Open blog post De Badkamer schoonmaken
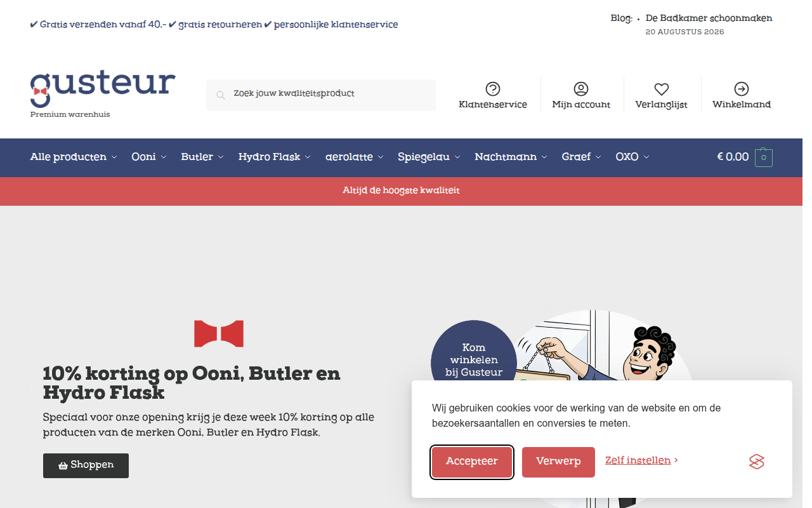812x508 pixels. [709, 18]
